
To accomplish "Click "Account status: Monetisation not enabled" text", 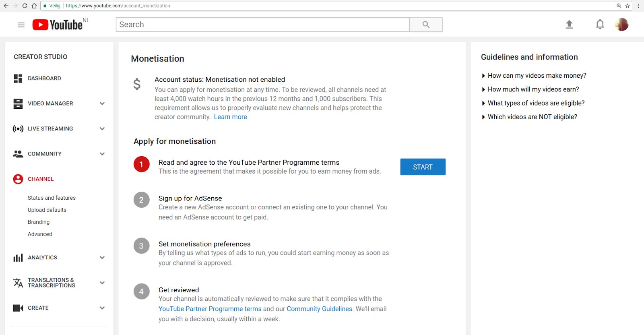I will point(220,80).
